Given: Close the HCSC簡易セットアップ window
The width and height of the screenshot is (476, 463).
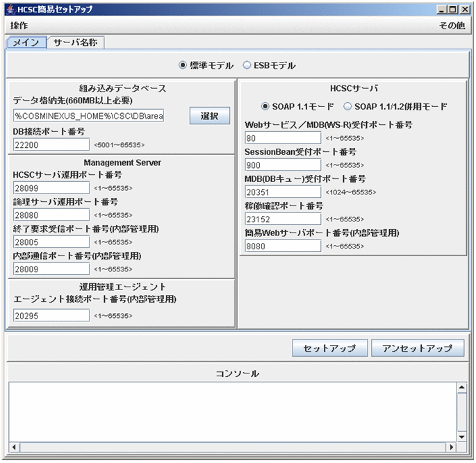Looking at the screenshot, I should (x=465, y=10).
